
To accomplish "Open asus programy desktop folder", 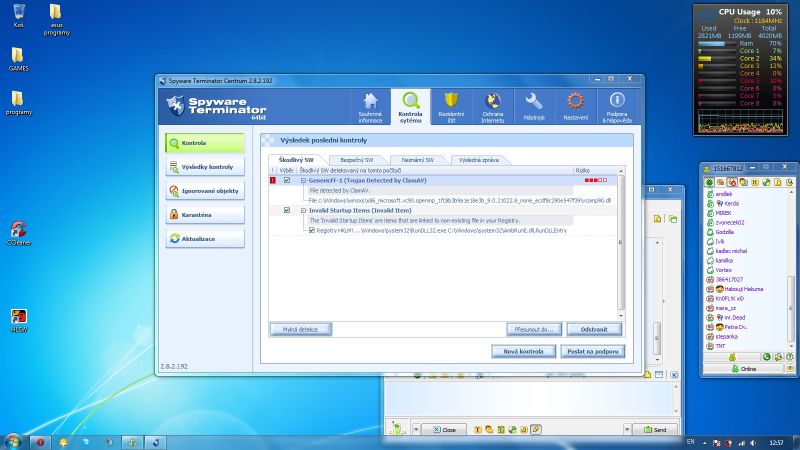I will click(56, 19).
